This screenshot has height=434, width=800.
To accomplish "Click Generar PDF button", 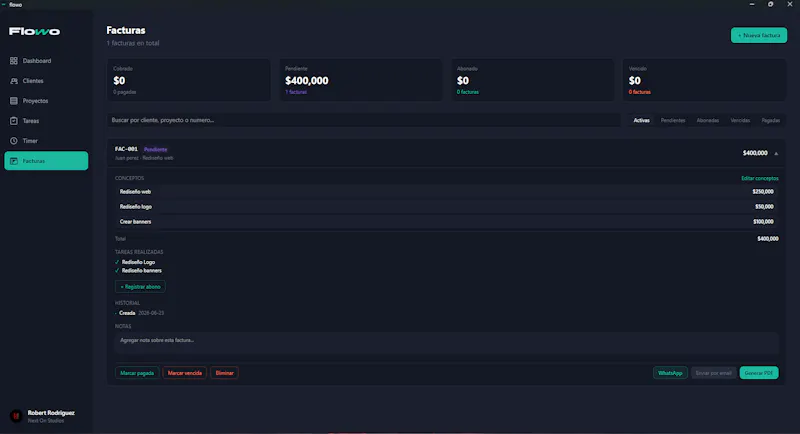I will [759, 373].
